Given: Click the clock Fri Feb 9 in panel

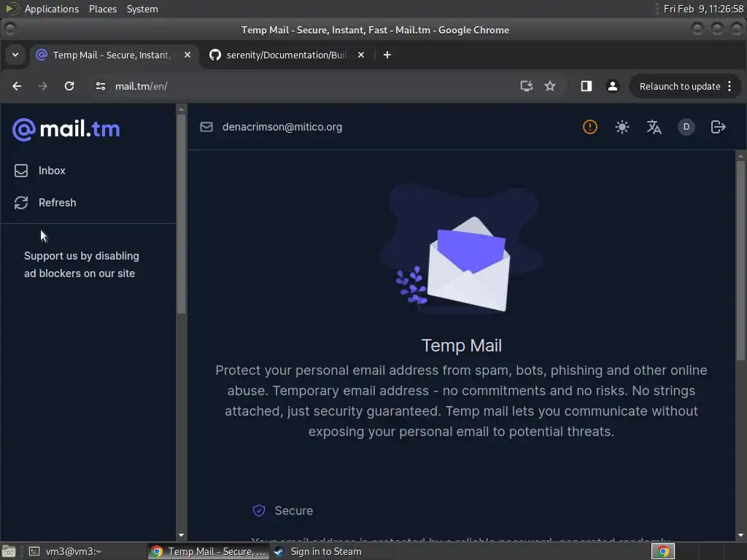Looking at the screenshot, I should coord(703,9).
